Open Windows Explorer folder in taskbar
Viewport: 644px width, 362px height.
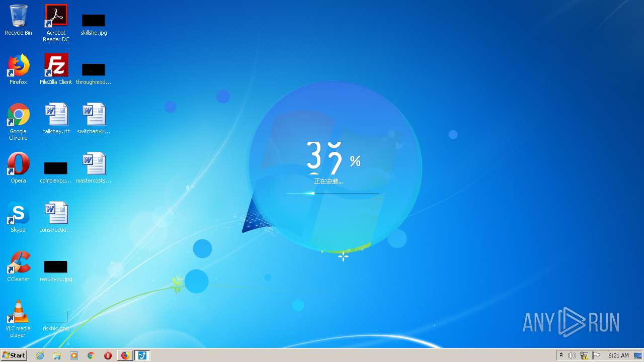(57, 355)
